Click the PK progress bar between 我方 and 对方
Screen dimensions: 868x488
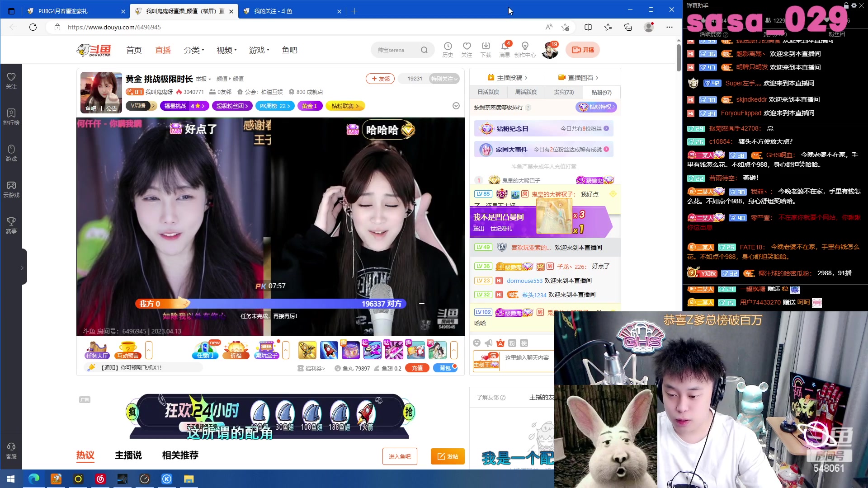coord(270,304)
